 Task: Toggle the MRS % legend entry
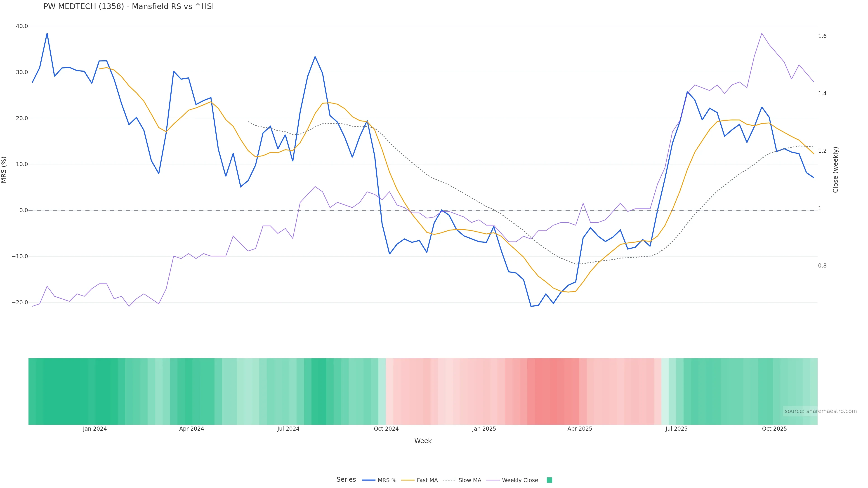coord(387,480)
